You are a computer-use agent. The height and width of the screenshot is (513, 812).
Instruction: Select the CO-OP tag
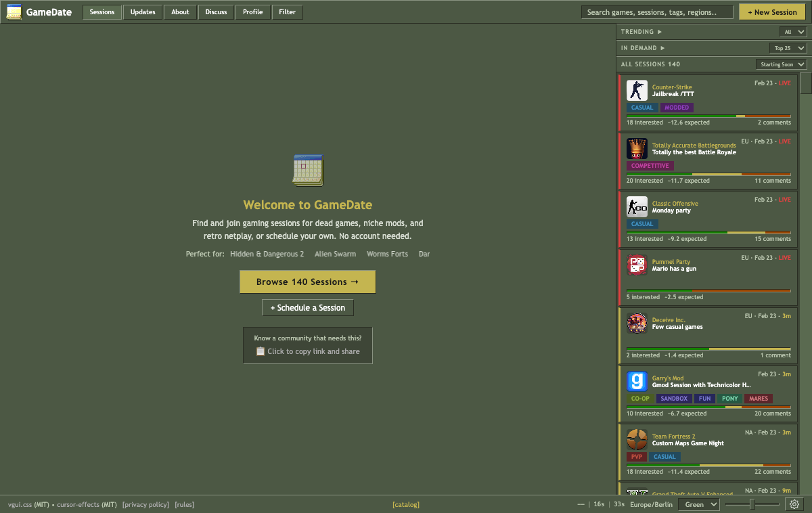[640, 399]
